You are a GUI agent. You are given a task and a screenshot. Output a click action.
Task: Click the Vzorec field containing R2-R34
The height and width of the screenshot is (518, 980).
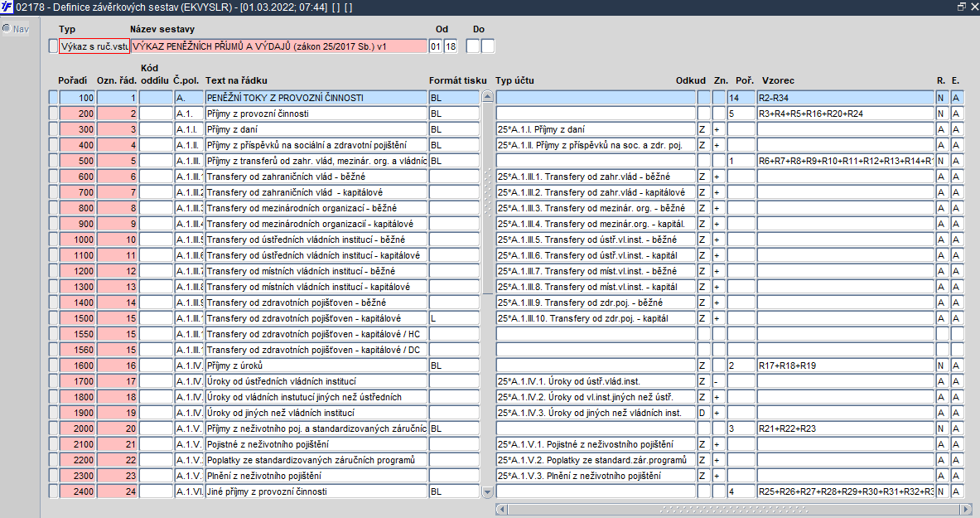(846, 98)
